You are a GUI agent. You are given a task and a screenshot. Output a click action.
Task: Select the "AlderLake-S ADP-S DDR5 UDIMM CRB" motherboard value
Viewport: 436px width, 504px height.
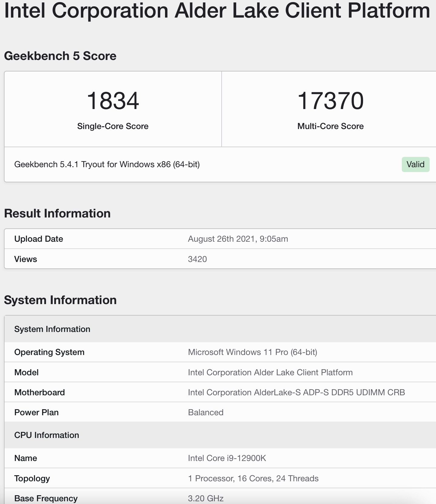click(x=296, y=393)
